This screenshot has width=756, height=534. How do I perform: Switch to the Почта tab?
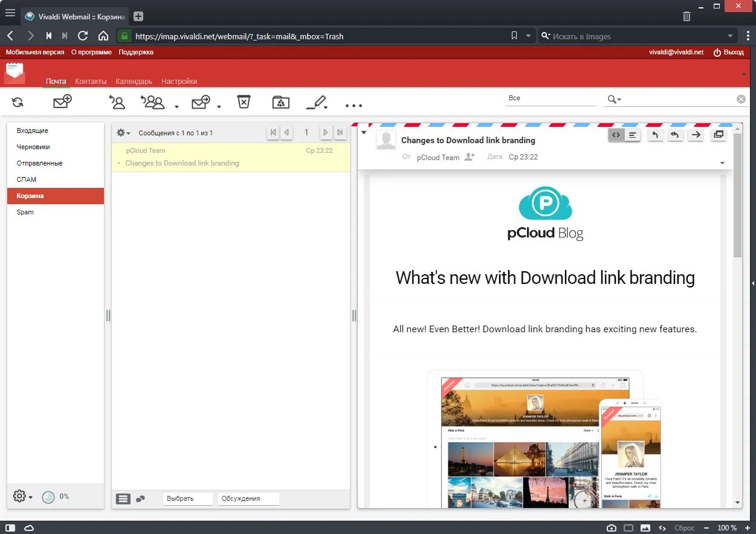pyautogui.click(x=56, y=81)
